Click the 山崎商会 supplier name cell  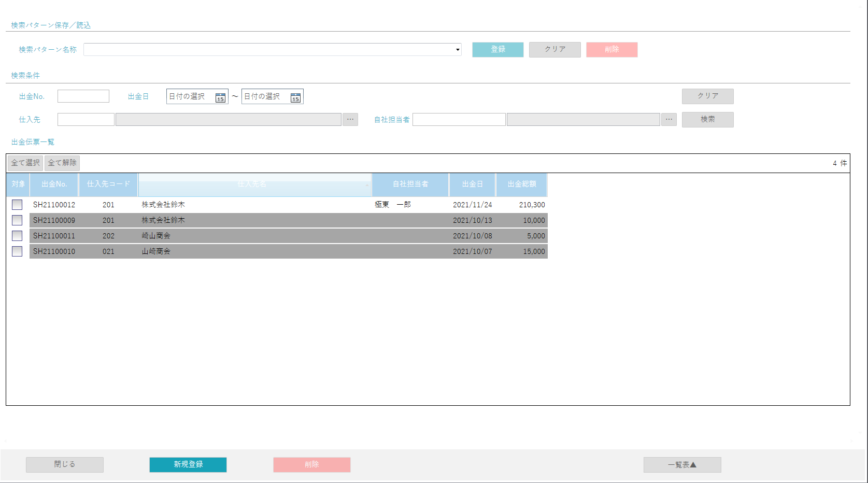[x=255, y=251]
